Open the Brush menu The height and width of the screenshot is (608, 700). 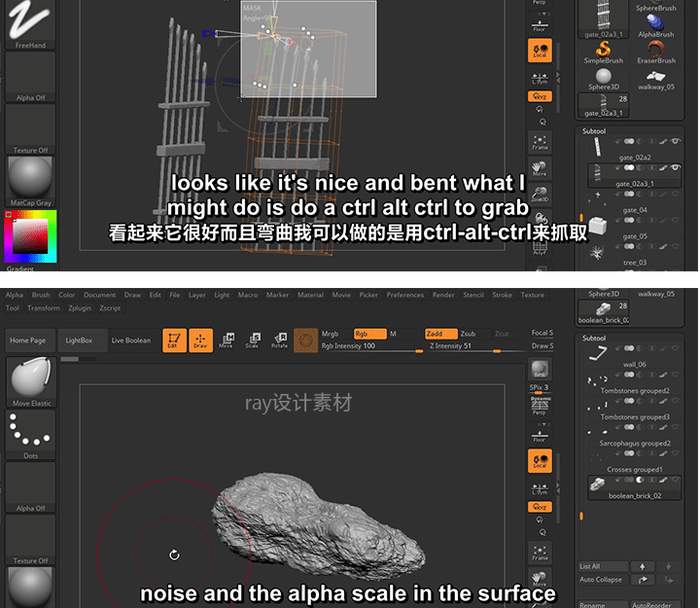pyautogui.click(x=41, y=295)
